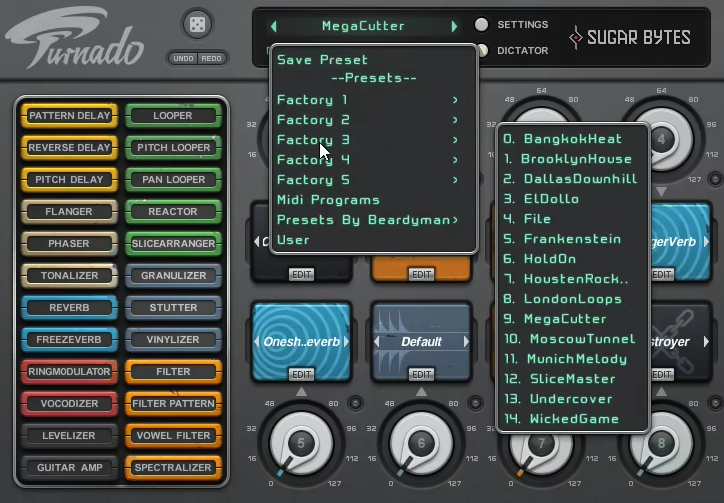The height and width of the screenshot is (503, 724).
Task: Adjust knob 5 dial
Action: tap(301, 443)
